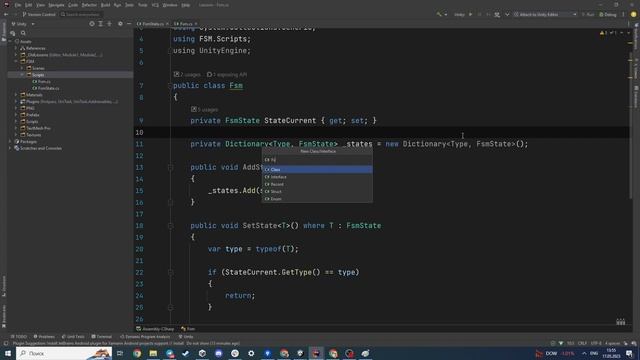640x360 pixels.
Task: Select Class in the New Class/Interface popup
Action: 317,169
